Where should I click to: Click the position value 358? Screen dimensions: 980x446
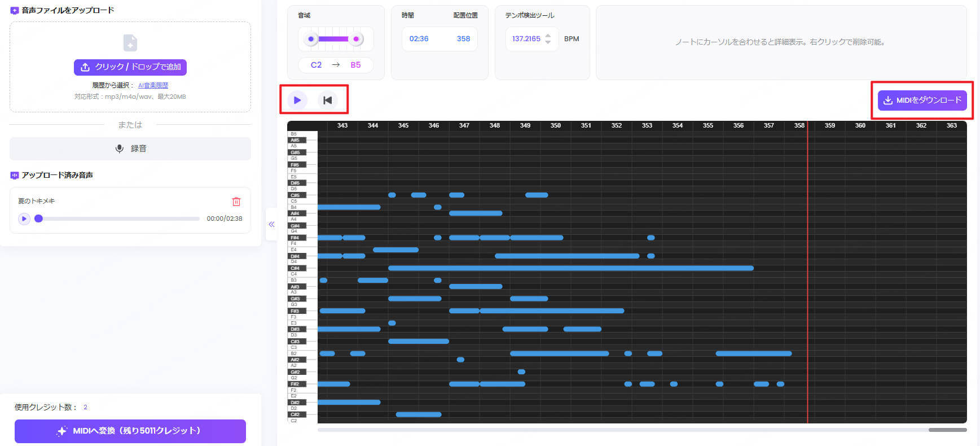(x=463, y=39)
